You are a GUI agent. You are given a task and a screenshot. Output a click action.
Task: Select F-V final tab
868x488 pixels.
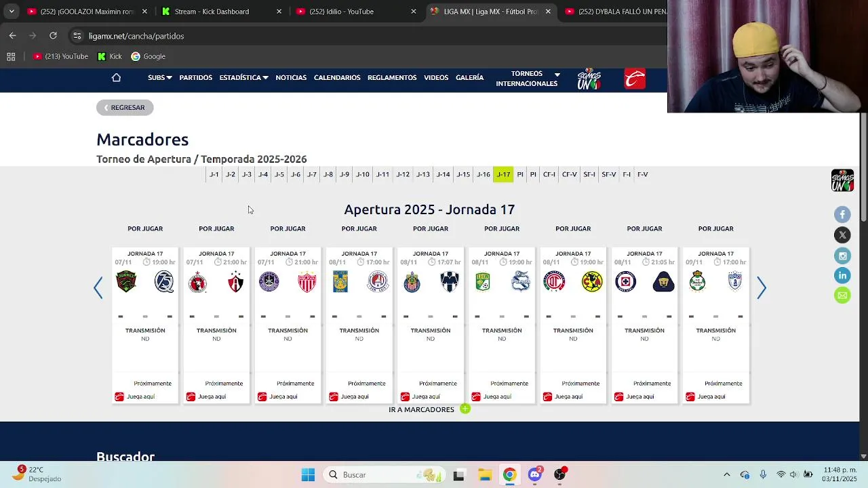point(643,174)
